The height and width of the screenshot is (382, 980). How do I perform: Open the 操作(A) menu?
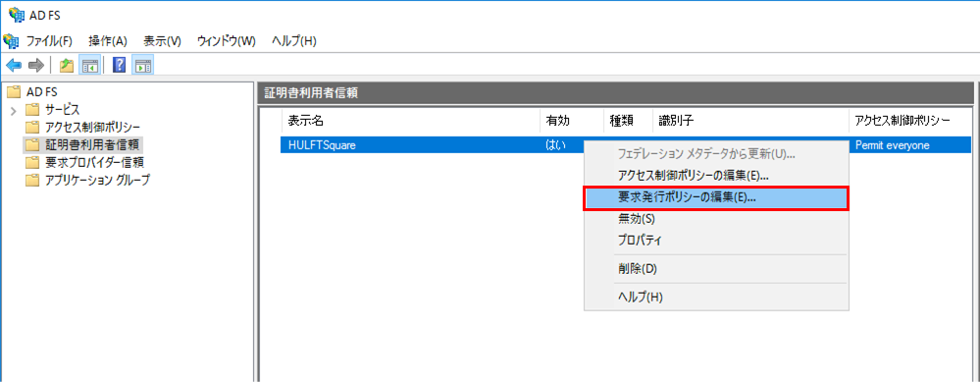(x=108, y=41)
